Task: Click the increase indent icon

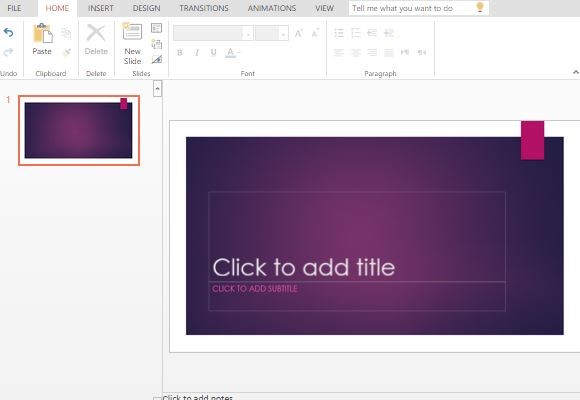Action: tap(388, 33)
